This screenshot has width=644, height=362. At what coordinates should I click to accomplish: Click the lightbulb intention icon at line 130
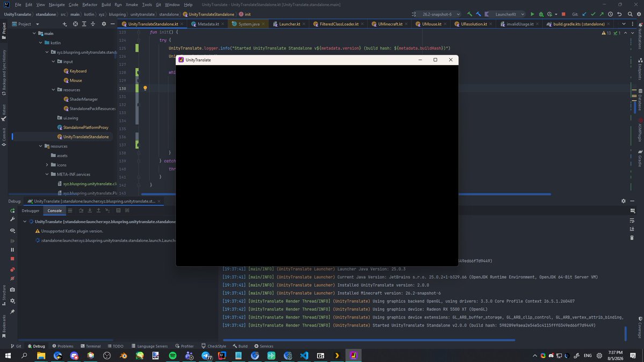[145, 88]
